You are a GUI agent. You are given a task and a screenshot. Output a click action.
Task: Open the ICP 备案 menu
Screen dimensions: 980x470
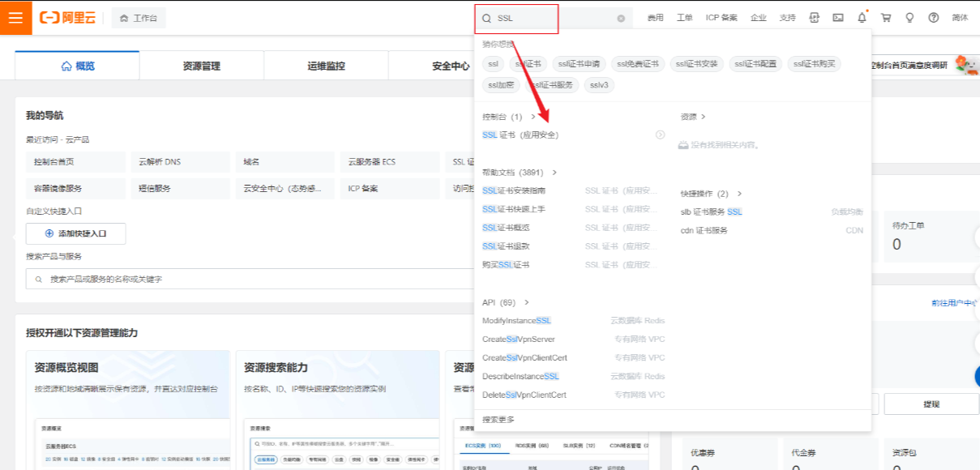721,18
